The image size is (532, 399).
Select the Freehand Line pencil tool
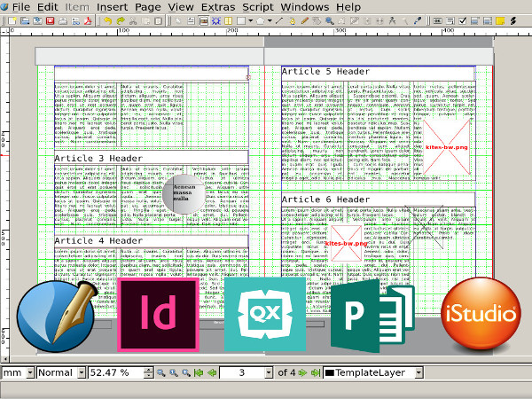[x=305, y=21]
